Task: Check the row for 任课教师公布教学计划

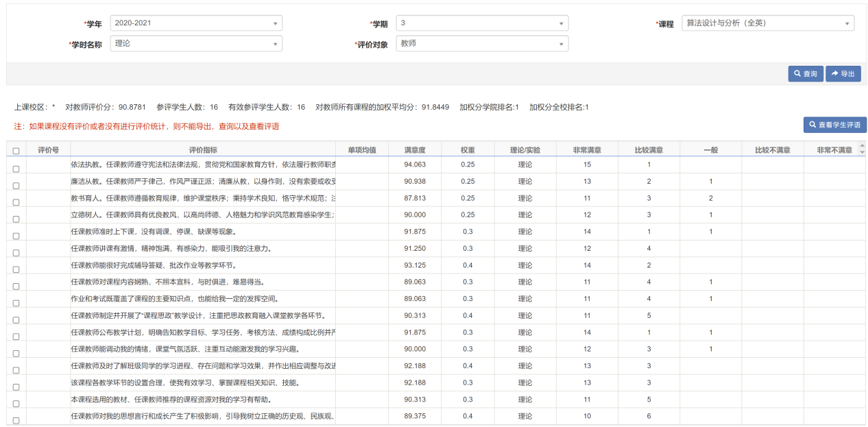Action: click(16, 337)
